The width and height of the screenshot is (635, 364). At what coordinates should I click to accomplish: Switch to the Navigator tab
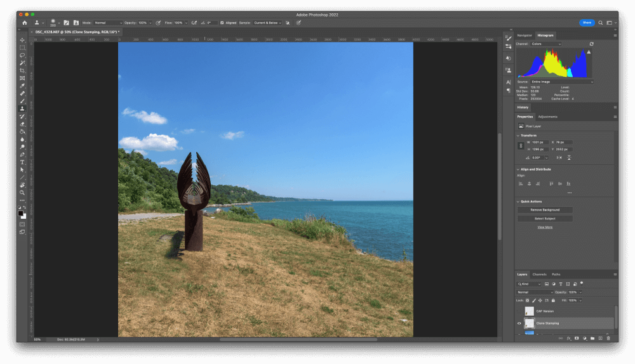(x=525, y=36)
